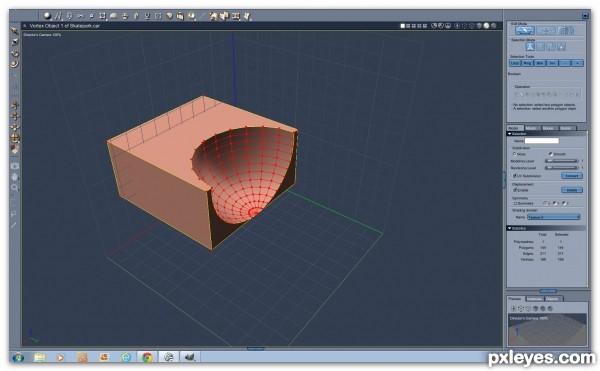The image size is (600, 371).
Task: Click the right panel collapse handle
Action: click(504, 180)
